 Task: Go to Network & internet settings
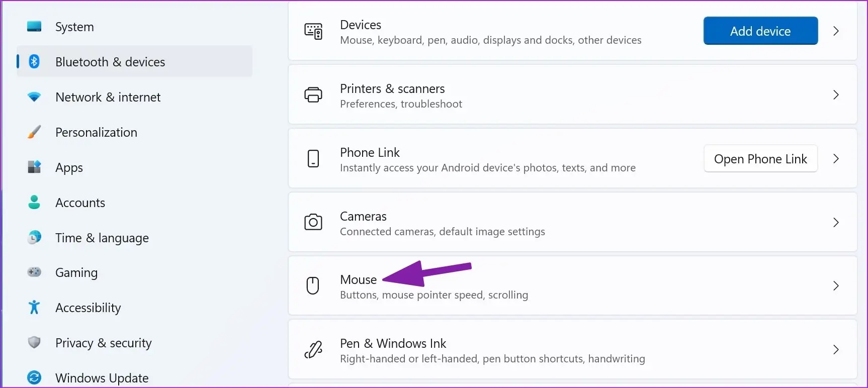pos(134,96)
